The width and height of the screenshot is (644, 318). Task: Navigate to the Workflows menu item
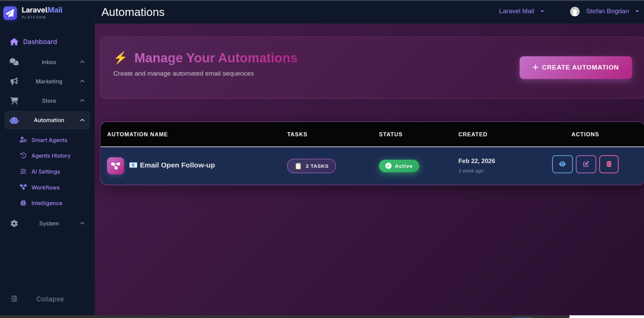(x=46, y=187)
